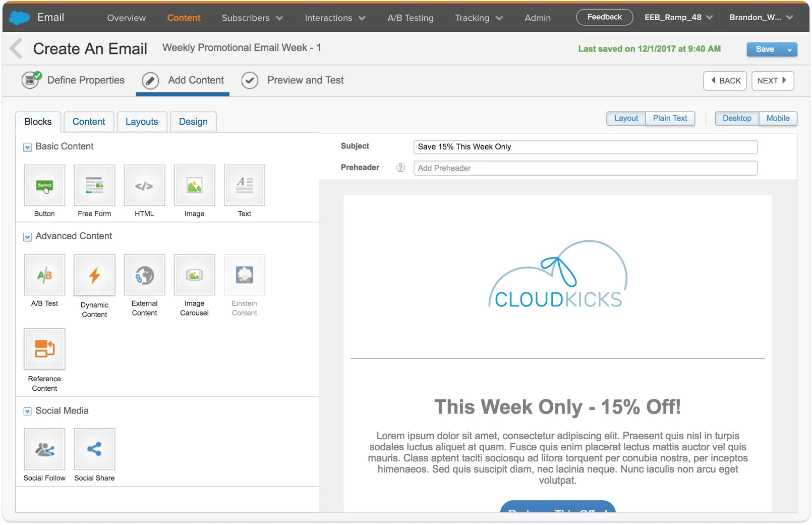Viewport: 812px width, 525px height.
Task: Go to Define Properties step
Action: (86, 80)
